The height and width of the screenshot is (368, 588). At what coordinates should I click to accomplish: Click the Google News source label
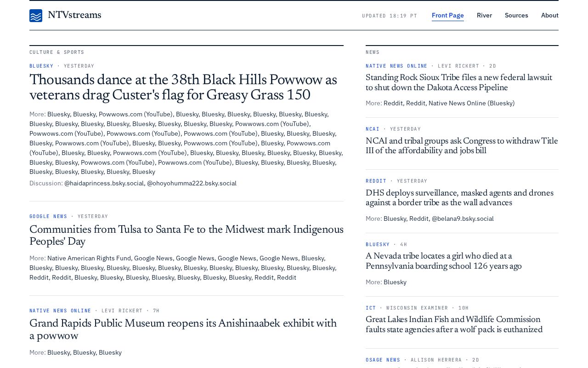[x=48, y=216]
